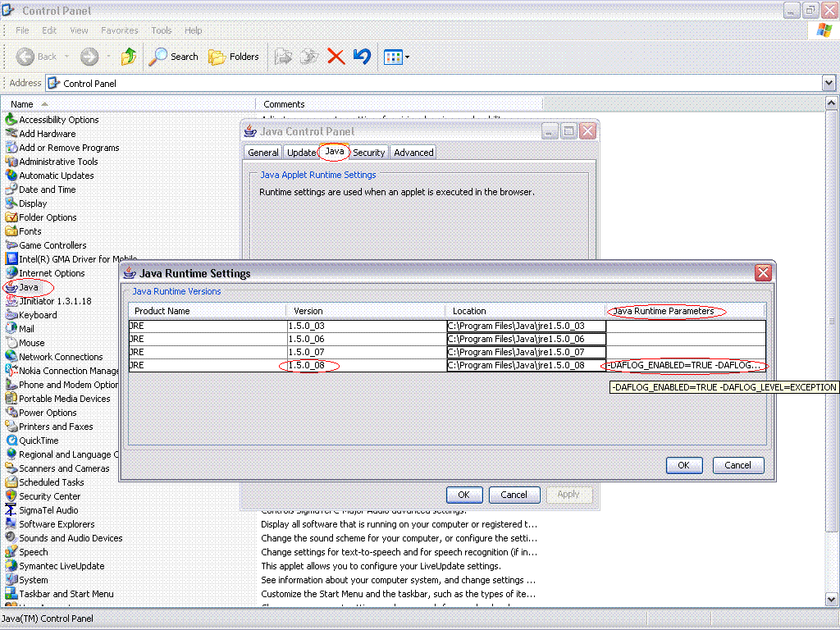Click scroll down arrow of Control Panel list
This screenshot has width=840, height=630.
[x=831, y=600]
